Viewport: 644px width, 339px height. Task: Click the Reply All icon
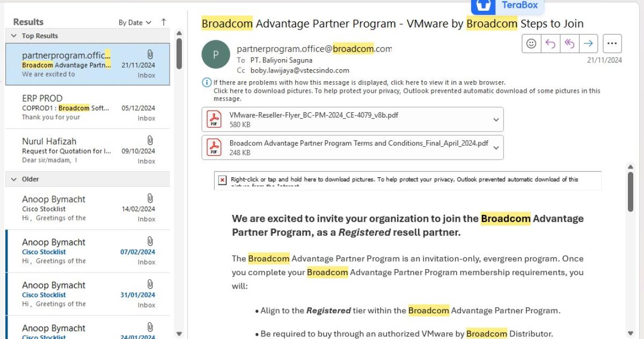tap(569, 44)
